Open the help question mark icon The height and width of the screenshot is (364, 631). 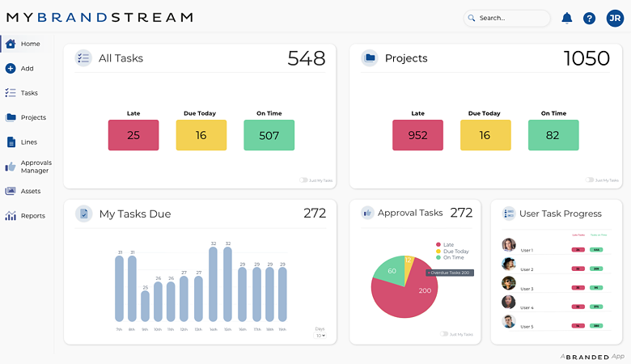pyautogui.click(x=589, y=18)
